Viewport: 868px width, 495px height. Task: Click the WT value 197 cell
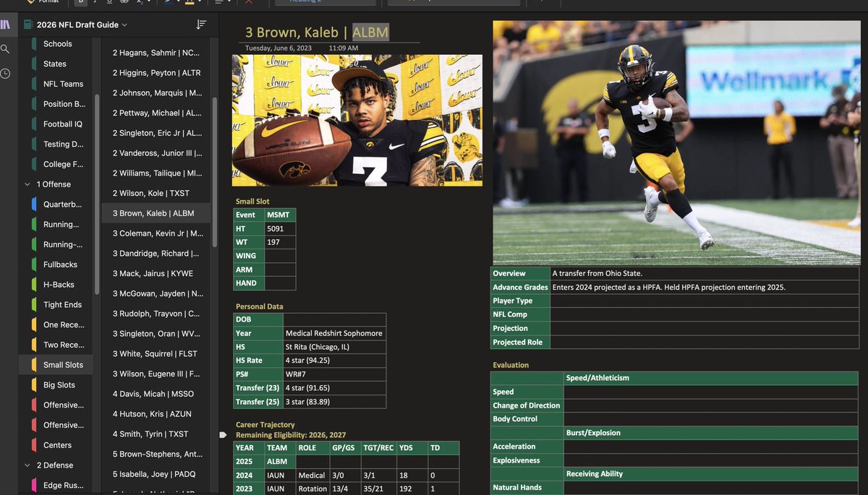(x=280, y=242)
